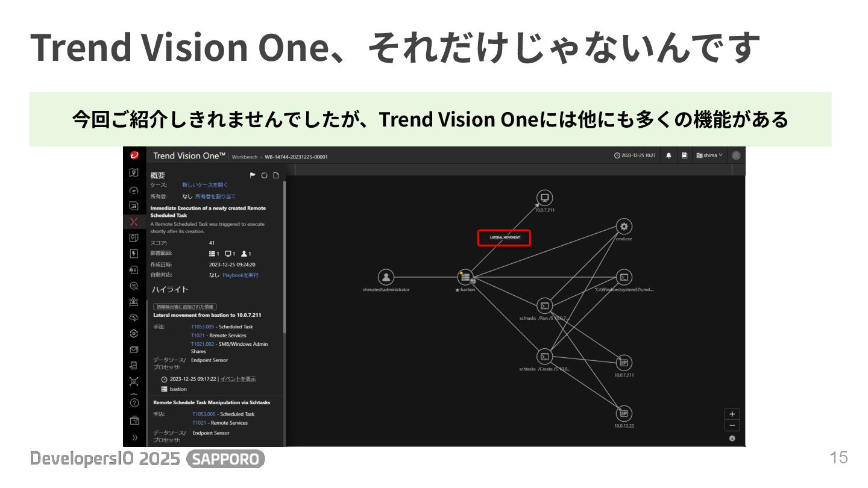This screenshot has width=868, height=488.
Task: Select the C:\Windows\system32\cmd terminal node
Action: [x=624, y=277]
